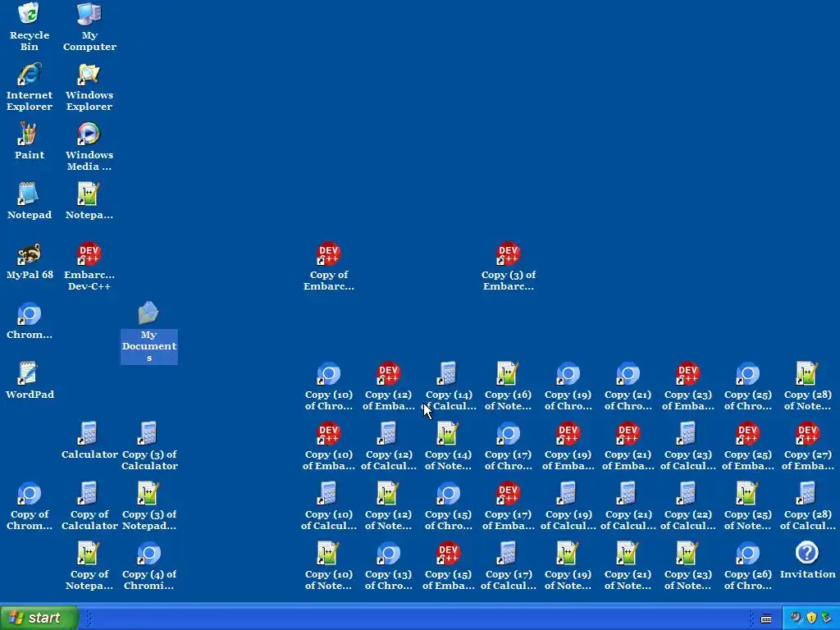Click the on-screen keyboard taskbar icon

click(x=766, y=619)
